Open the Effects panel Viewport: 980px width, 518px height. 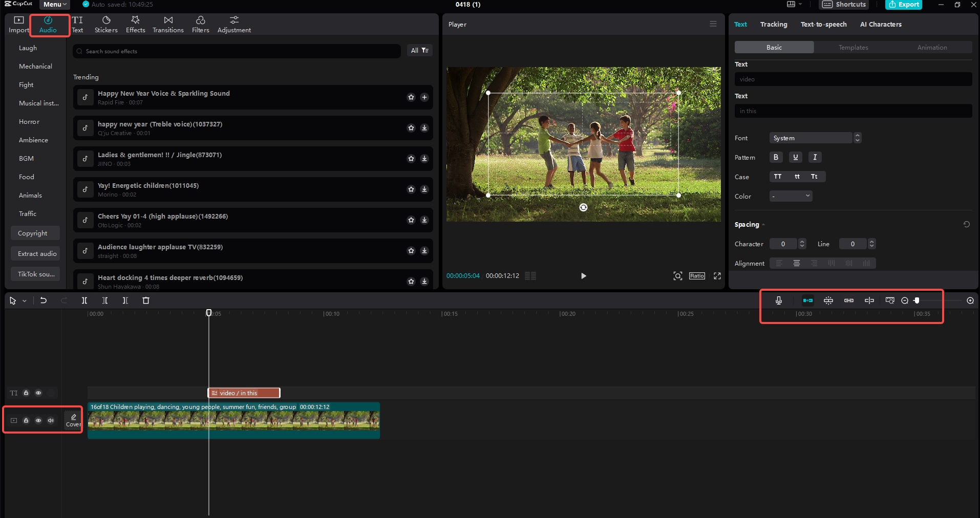click(135, 23)
